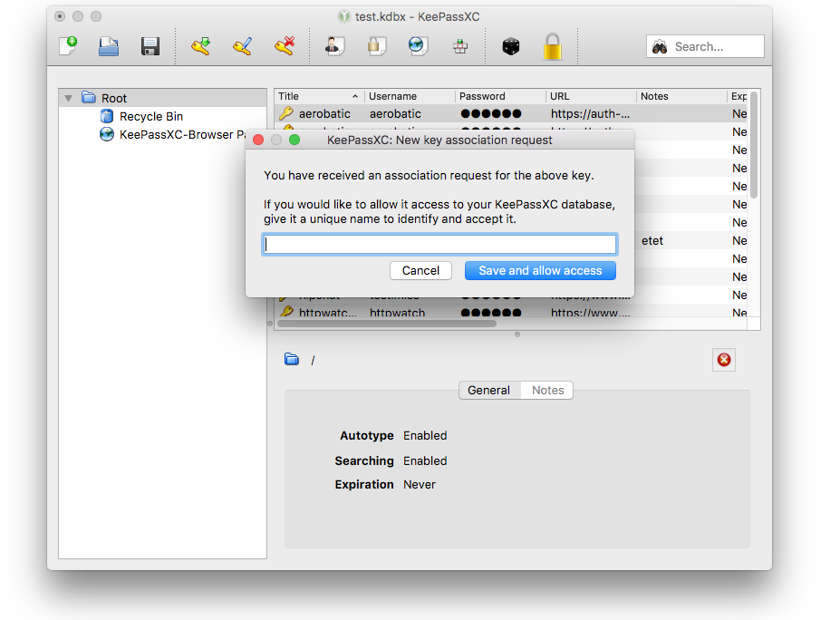Screen dimensions: 840x620
Task: Select the Recycle Bin group
Action: click(151, 116)
